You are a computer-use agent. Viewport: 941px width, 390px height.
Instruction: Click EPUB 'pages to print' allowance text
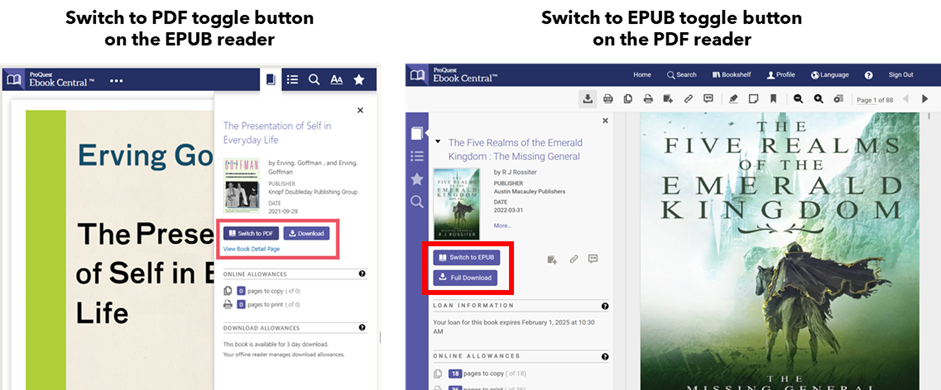coord(274,305)
